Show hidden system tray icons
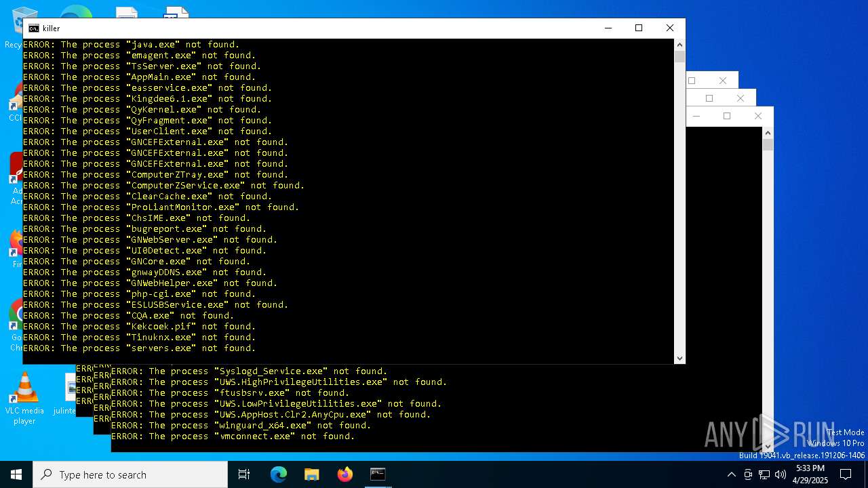Viewport: 868px width, 488px height. (731, 474)
